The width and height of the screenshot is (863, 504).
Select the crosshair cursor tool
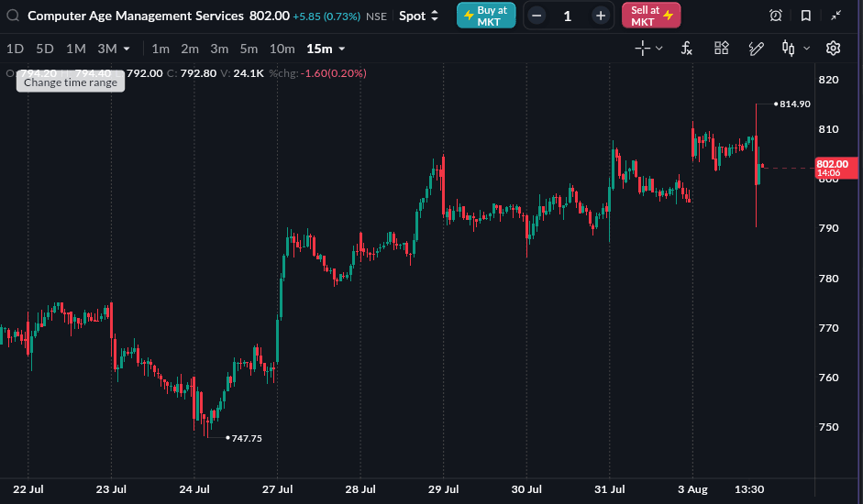(x=642, y=49)
